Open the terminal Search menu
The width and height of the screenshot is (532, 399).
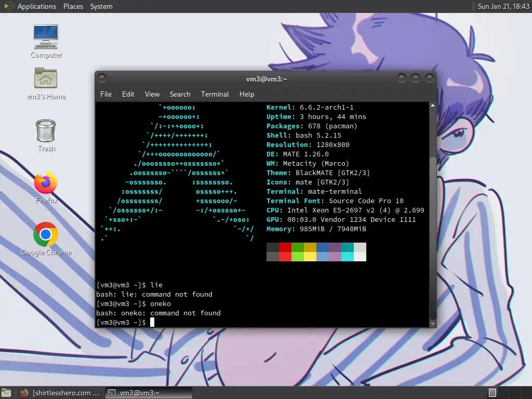click(x=180, y=95)
